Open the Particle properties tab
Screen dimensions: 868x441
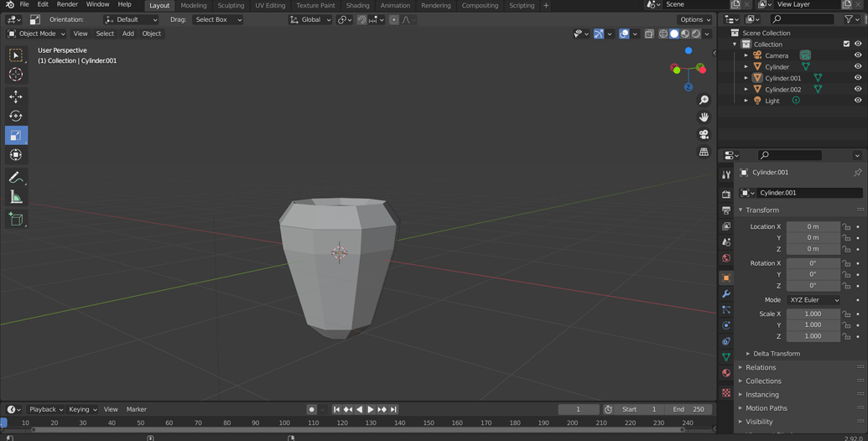[x=726, y=310]
